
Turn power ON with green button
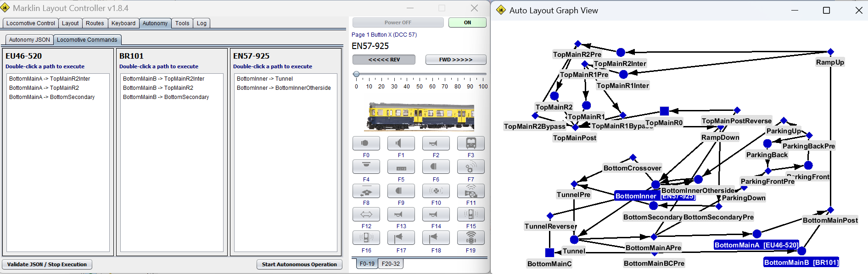point(467,22)
